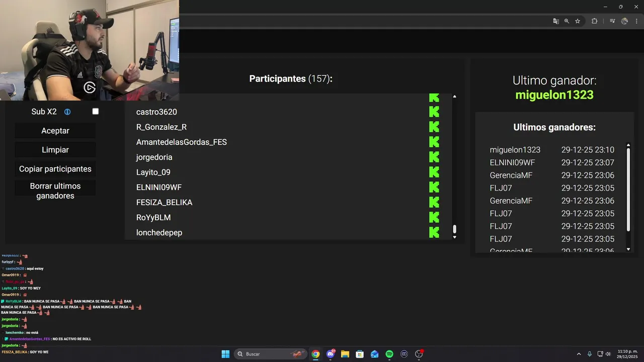Select participant castro3620 in the list
This screenshot has height=362, width=644.
156,112
